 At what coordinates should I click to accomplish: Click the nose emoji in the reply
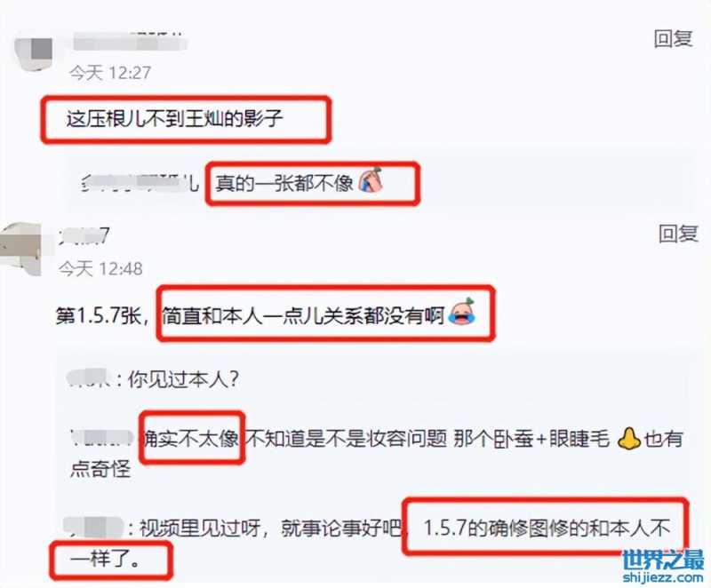pos(629,439)
